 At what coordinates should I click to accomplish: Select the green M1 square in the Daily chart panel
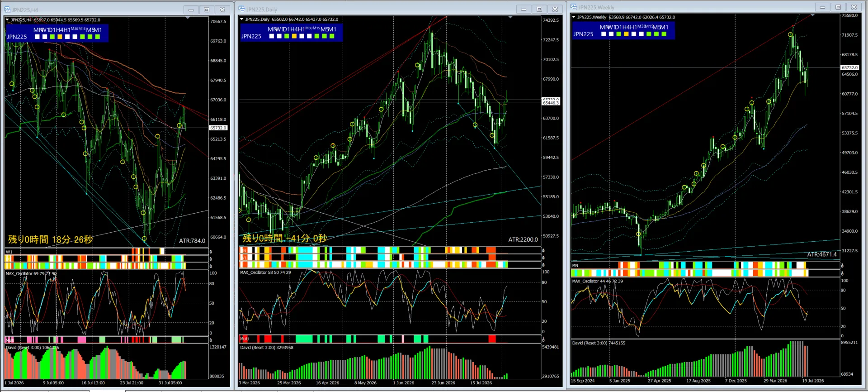coord(332,36)
